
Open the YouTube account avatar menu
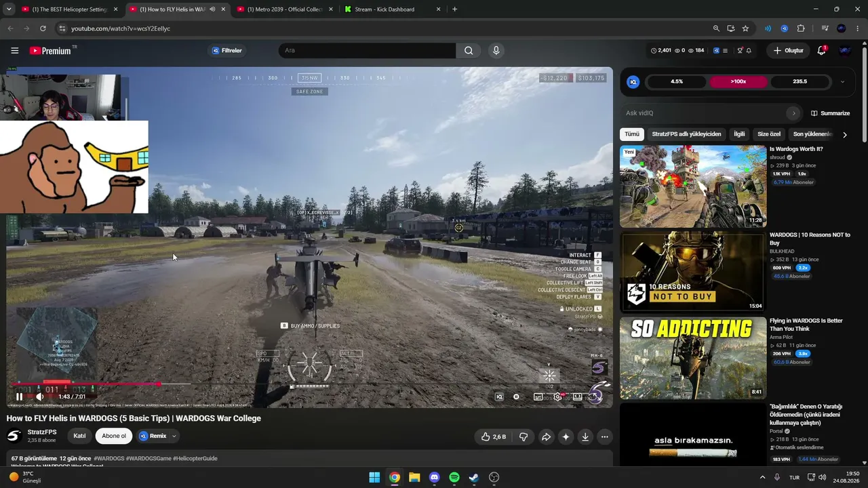pos(845,50)
